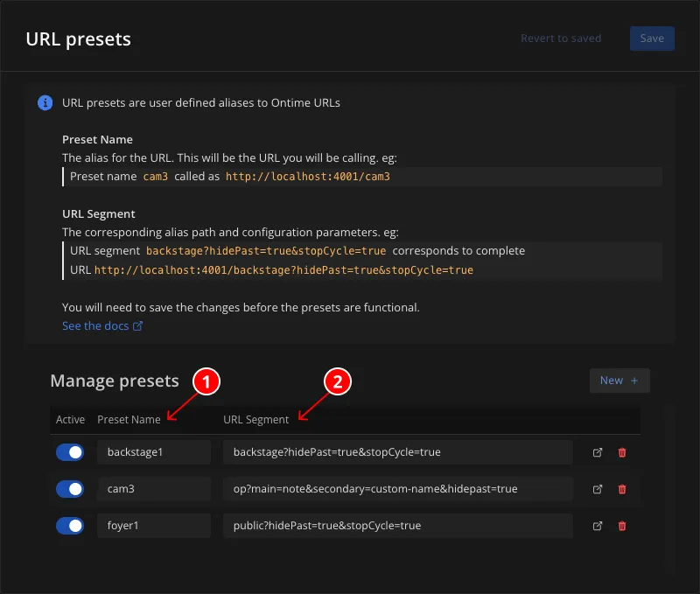Remove the cam3 preset using trash icon

point(622,489)
